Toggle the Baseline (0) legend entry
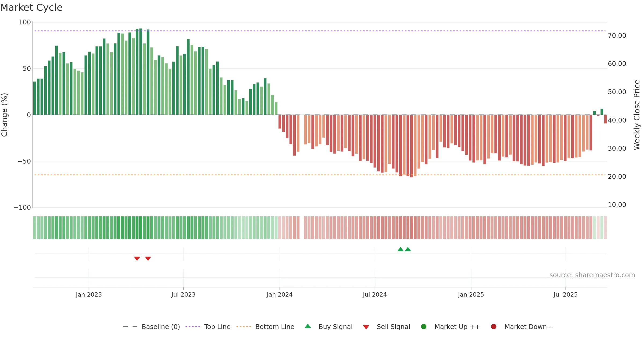644x362 pixels. coord(151,327)
